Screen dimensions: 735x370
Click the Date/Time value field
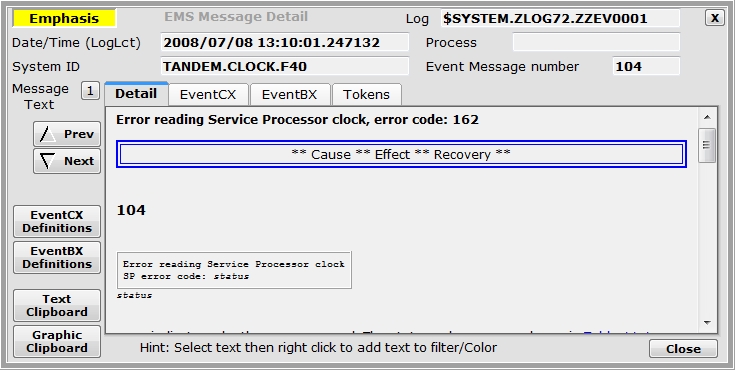click(285, 42)
